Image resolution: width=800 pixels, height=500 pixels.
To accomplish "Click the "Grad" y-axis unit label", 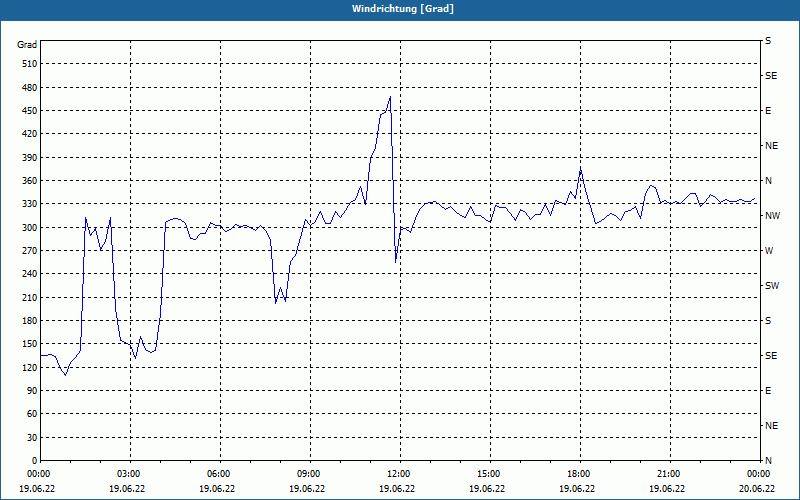I will point(27,45).
